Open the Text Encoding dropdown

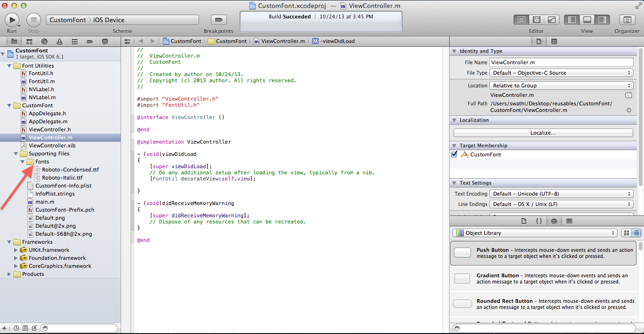[561, 194]
